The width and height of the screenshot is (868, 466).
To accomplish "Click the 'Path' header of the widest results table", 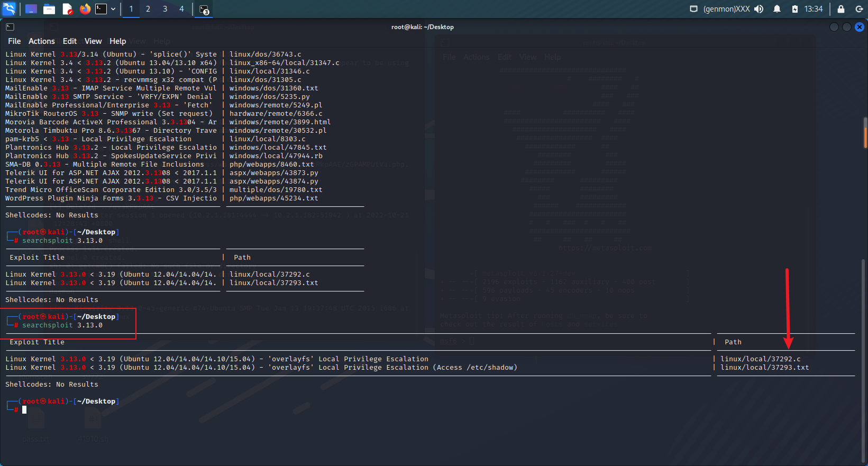I will click(x=733, y=342).
